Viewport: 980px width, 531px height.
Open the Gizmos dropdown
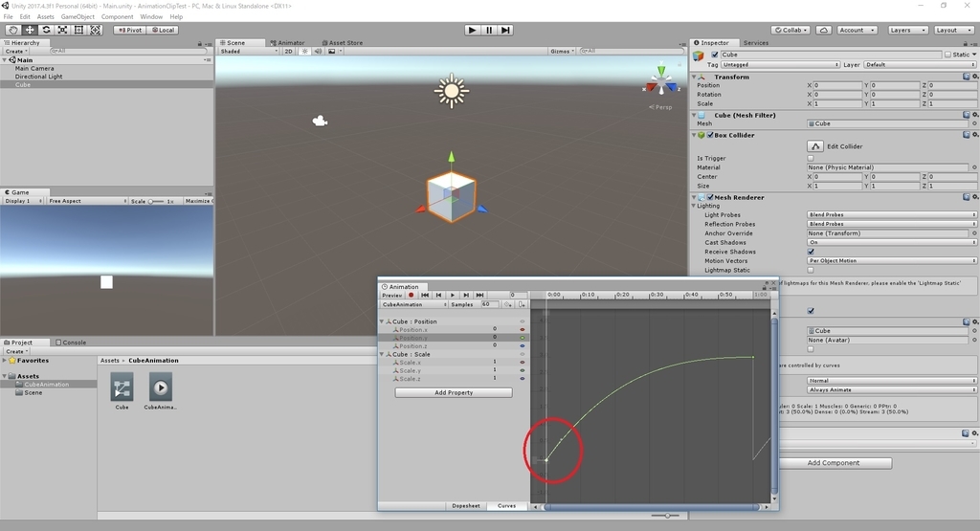pyautogui.click(x=563, y=52)
